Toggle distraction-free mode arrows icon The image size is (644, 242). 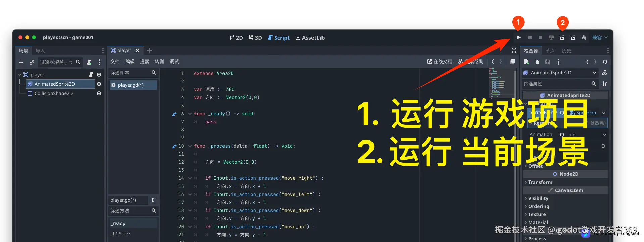(514, 50)
